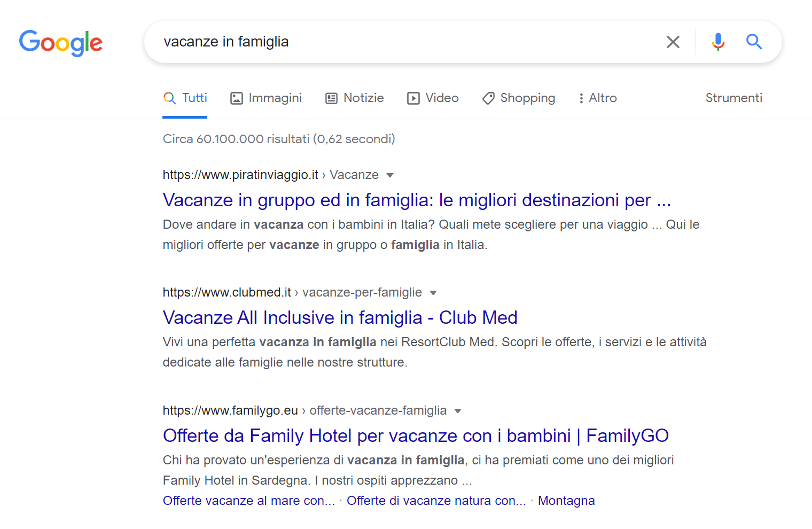Click the Notizie newspaper icon

point(332,98)
